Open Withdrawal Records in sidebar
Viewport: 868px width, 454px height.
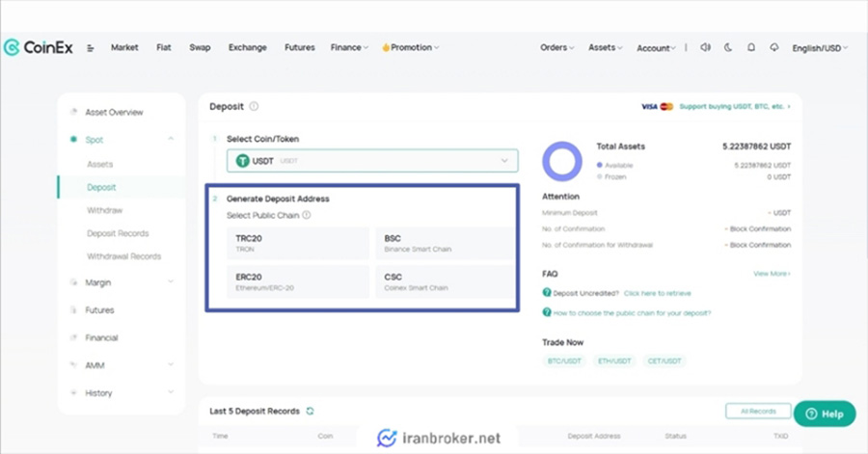pyautogui.click(x=124, y=256)
